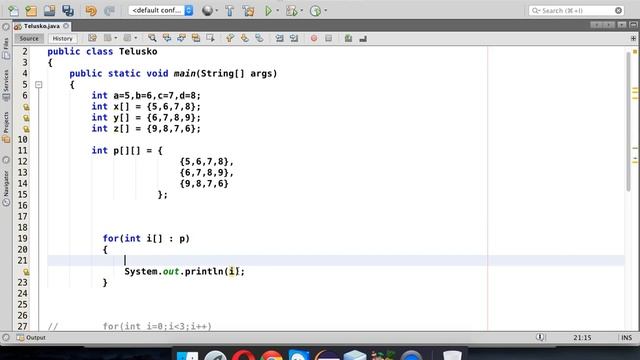Toggle rectangular selection mode
This screenshot has width=640, height=360.
click(x=211, y=38)
